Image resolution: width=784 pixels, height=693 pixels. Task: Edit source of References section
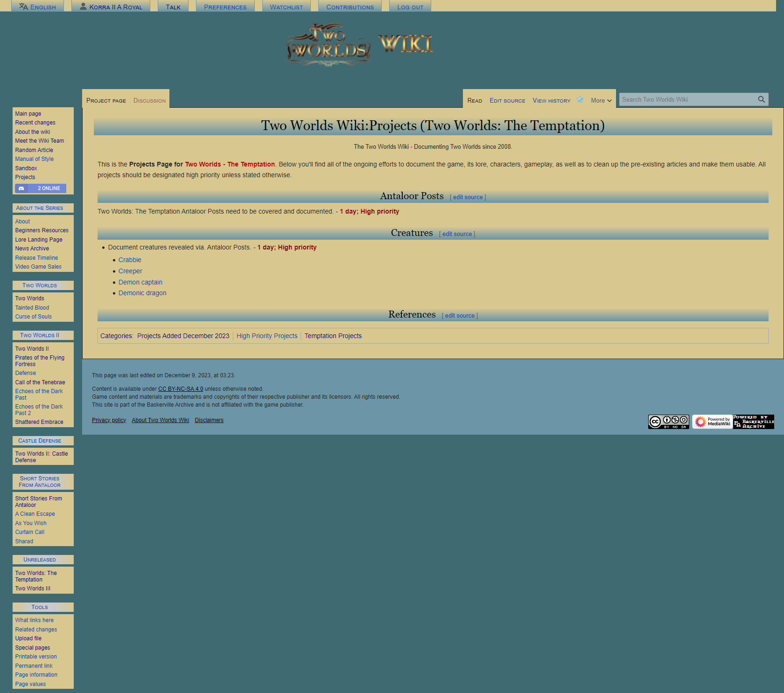(x=460, y=316)
